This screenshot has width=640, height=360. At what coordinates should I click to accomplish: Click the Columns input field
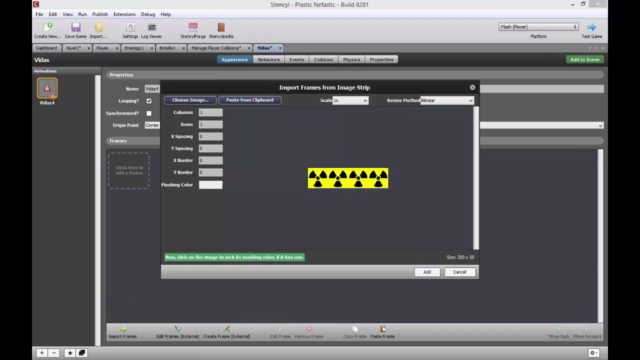coord(211,112)
